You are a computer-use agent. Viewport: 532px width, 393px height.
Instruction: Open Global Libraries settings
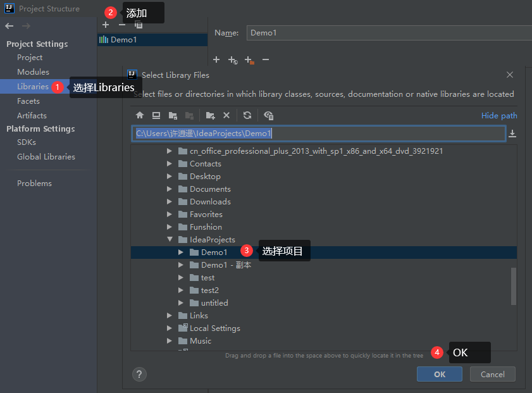pyautogui.click(x=46, y=157)
